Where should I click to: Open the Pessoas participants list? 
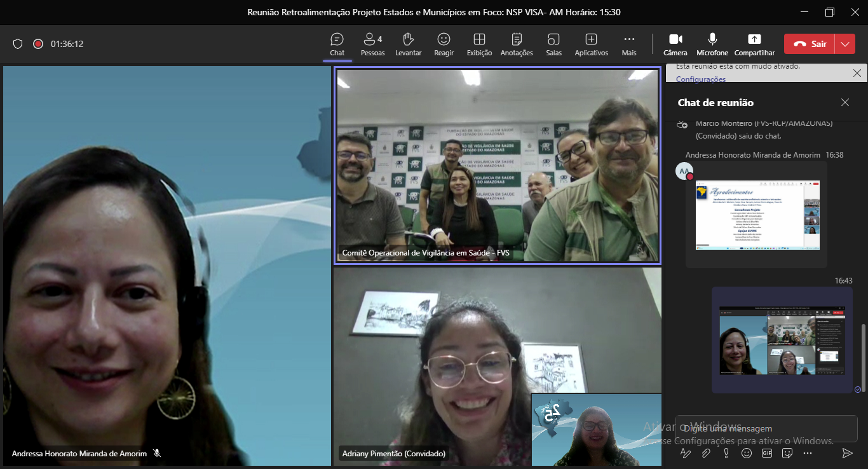point(372,44)
